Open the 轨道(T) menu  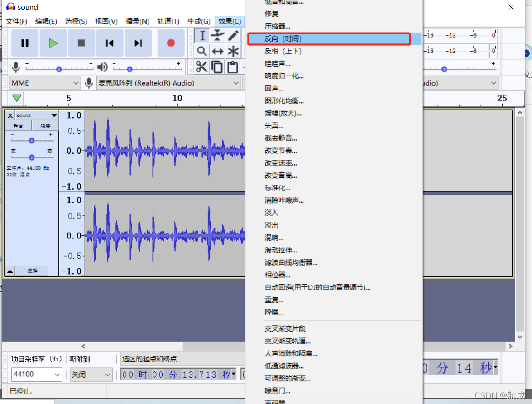tap(168, 21)
